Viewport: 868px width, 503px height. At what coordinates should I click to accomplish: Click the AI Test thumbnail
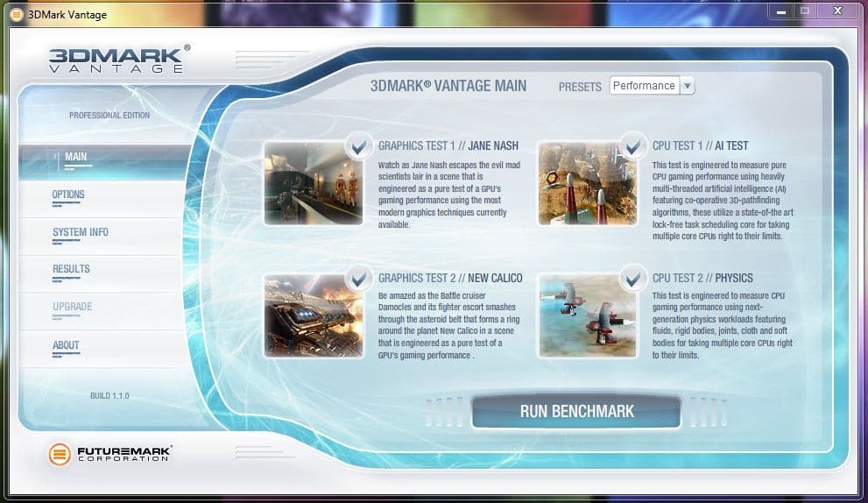click(588, 183)
